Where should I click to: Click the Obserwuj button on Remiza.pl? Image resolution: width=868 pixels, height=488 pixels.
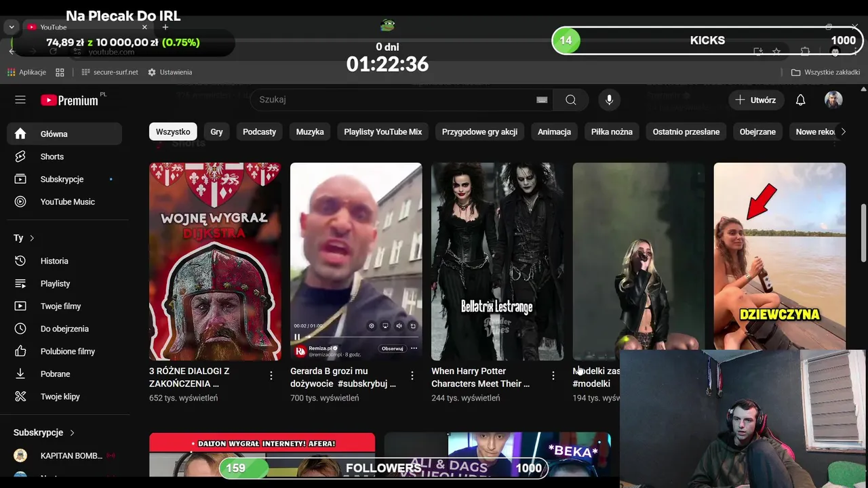pos(392,348)
